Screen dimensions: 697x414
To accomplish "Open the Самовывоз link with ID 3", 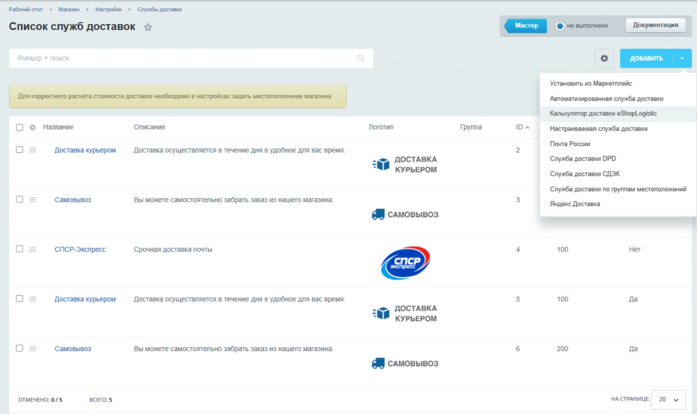I will tap(72, 200).
